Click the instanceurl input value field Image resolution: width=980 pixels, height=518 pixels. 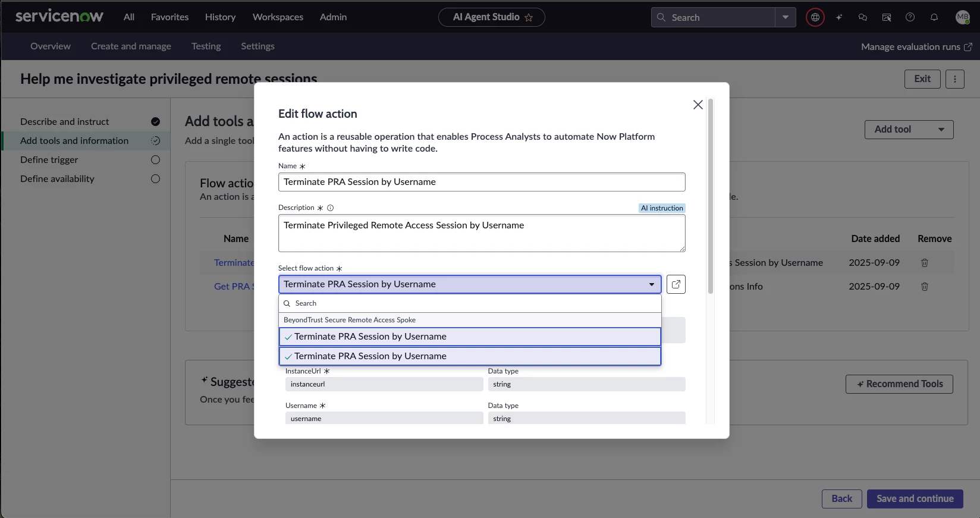[x=384, y=384]
